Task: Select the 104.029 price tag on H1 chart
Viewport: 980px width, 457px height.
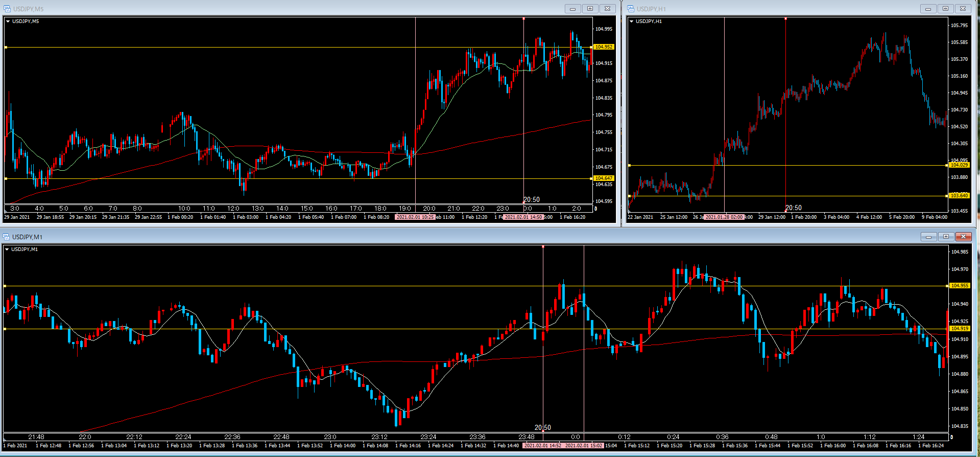Action: (959, 165)
